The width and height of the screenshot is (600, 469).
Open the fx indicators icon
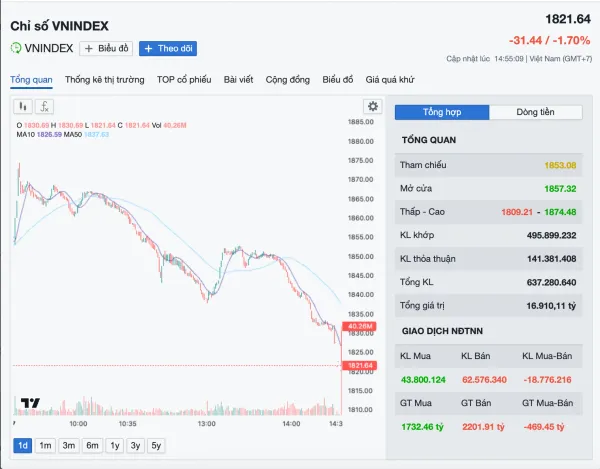click(44, 106)
